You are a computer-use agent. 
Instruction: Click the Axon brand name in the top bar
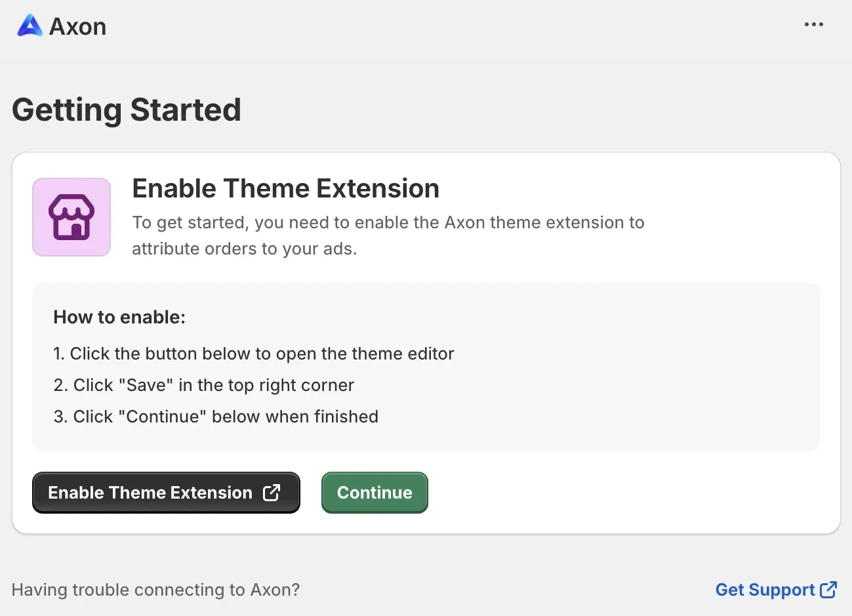pyautogui.click(x=77, y=26)
